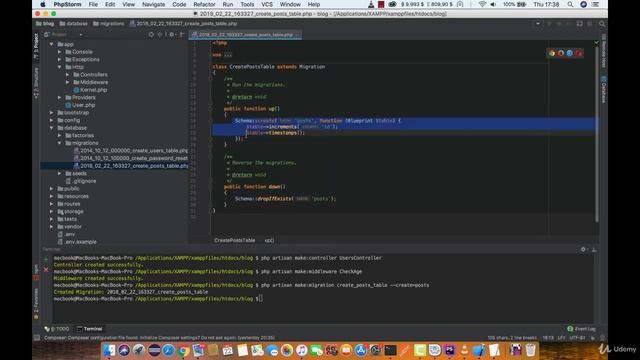
Task: Toggle the Project tool window side tab
Action: [36, 46]
